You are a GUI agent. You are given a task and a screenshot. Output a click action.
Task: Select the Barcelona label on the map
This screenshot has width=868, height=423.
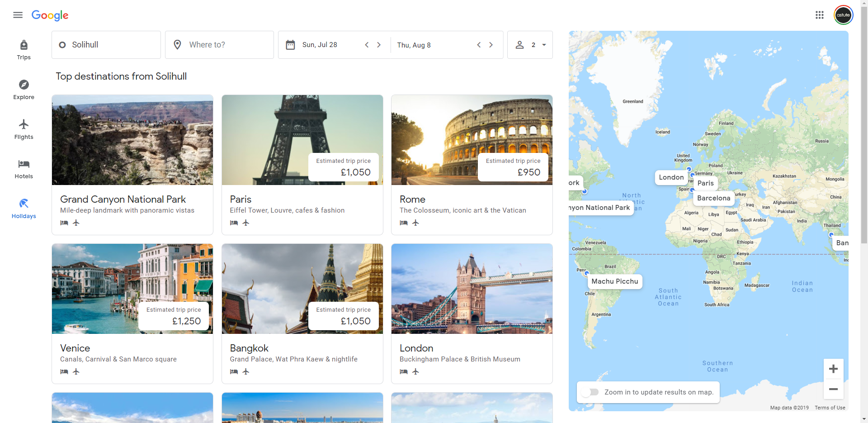(713, 198)
